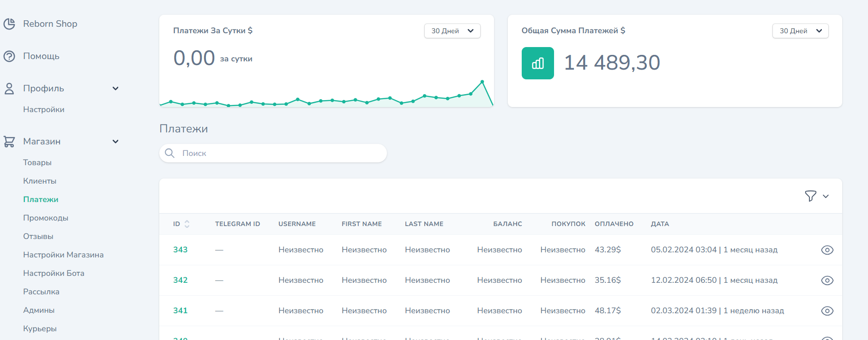The height and width of the screenshot is (340, 868).
Task: Open Настройки Бота page
Action: click(x=54, y=273)
